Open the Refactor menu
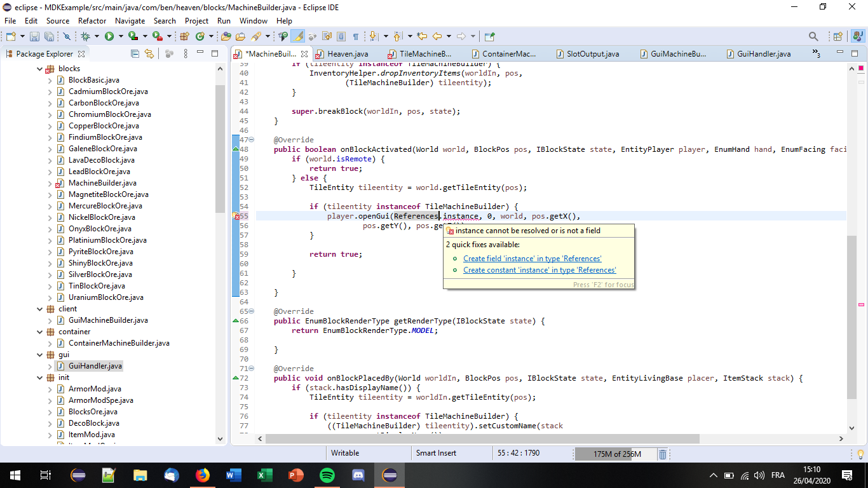 pyautogui.click(x=92, y=20)
